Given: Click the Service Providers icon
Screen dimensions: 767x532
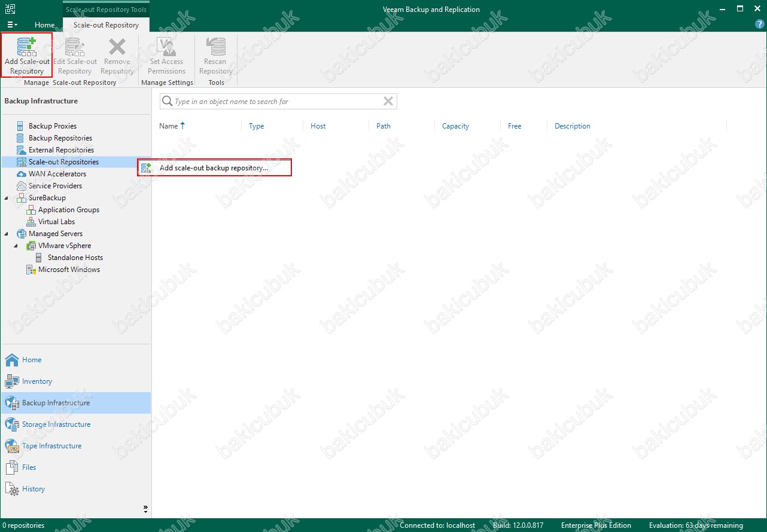Looking at the screenshot, I should (x=22, y=186).
